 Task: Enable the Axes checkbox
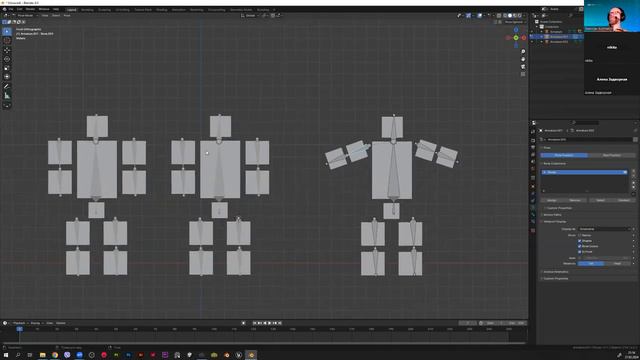click(x=580, y=258)
